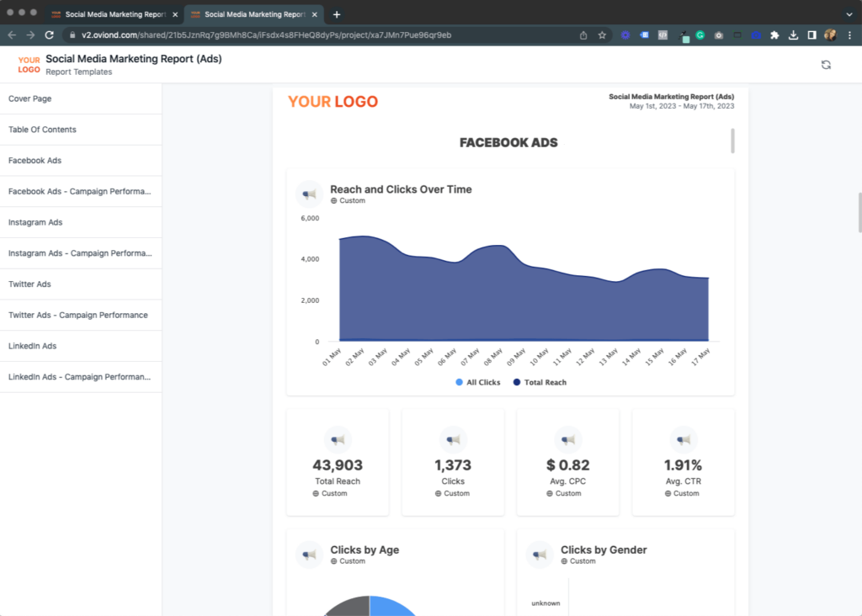Click the Clicks by Gender chart title

tap(604, 550)
